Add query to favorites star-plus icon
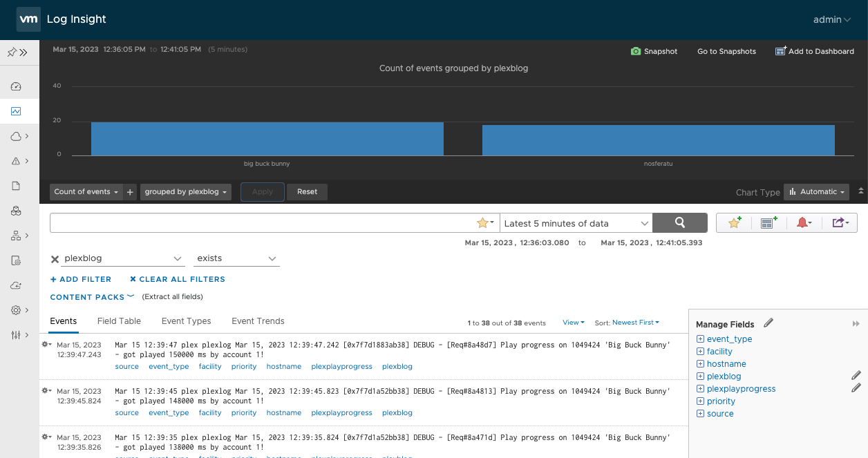The image size is (868, 458). (735, 222)
